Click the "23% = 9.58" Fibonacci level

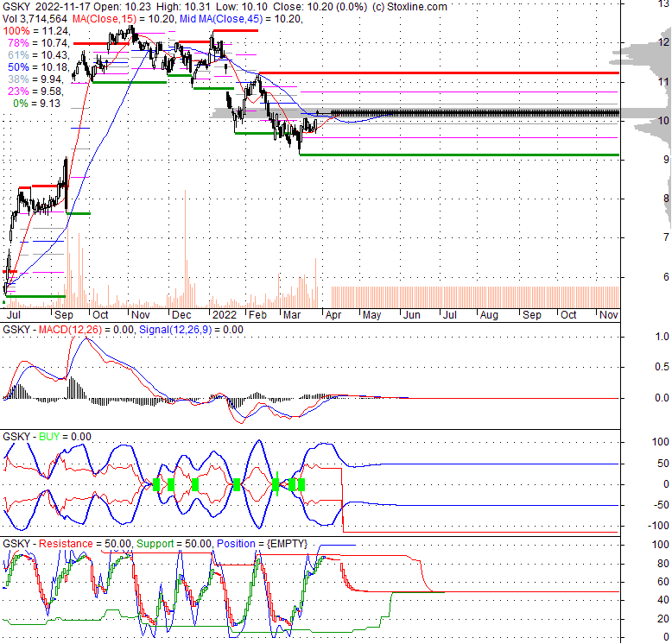35,92
